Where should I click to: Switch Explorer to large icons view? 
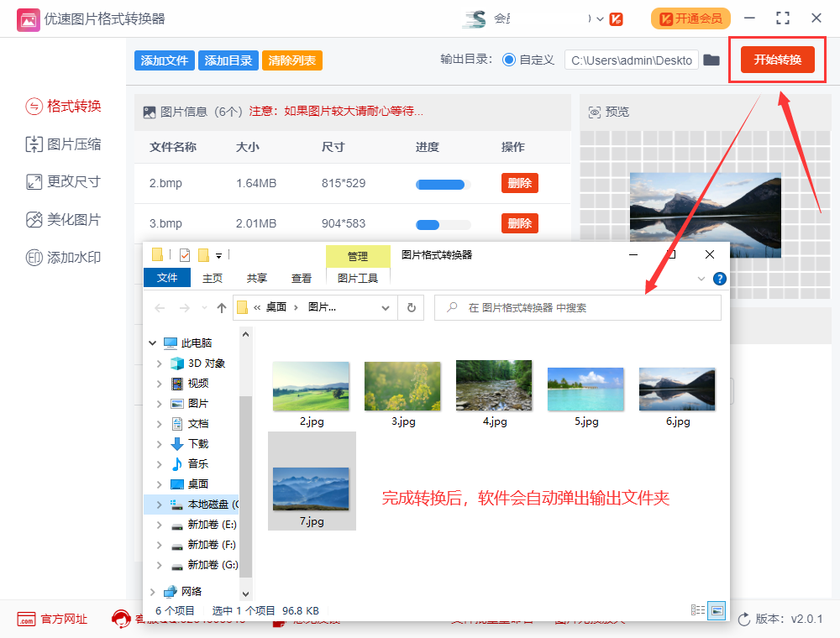(x=717, y=610)
